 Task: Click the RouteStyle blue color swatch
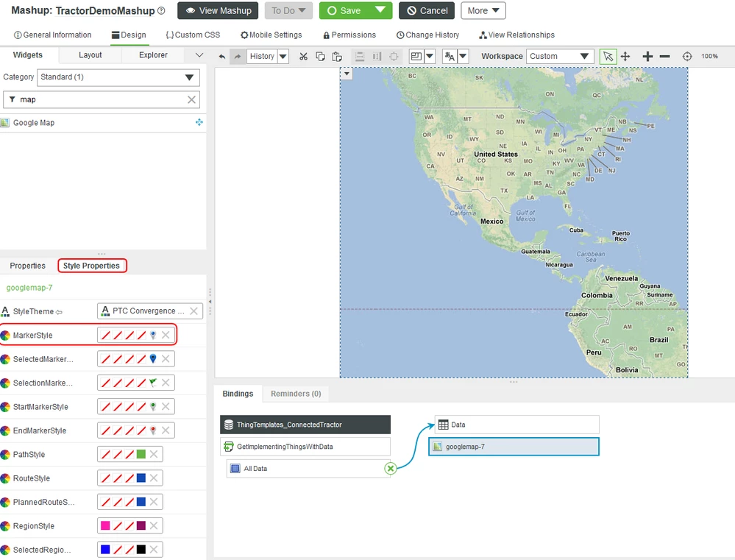(x=141, y=478)
